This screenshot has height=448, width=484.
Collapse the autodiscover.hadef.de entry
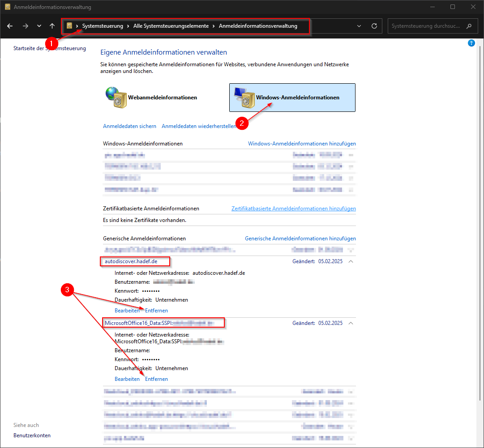[x=351, y=261]
